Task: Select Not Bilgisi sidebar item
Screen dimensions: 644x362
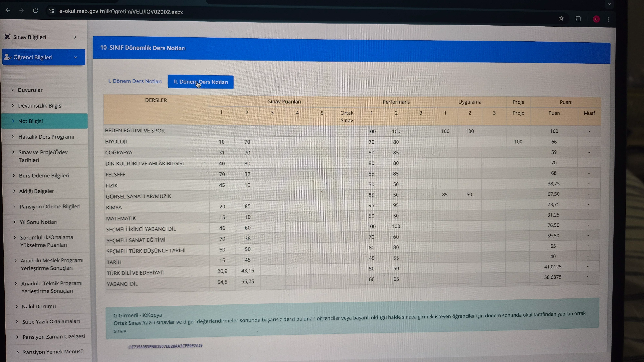Action: coord(30,121)
